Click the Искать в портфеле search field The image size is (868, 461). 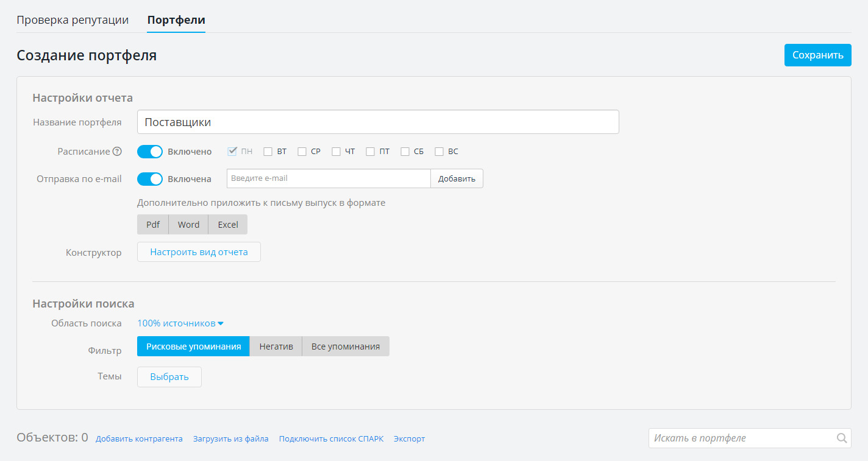pos(750,438)
